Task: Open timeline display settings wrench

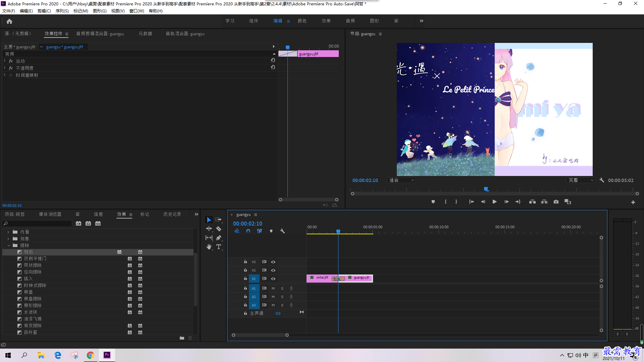Action: pos(282,231)
